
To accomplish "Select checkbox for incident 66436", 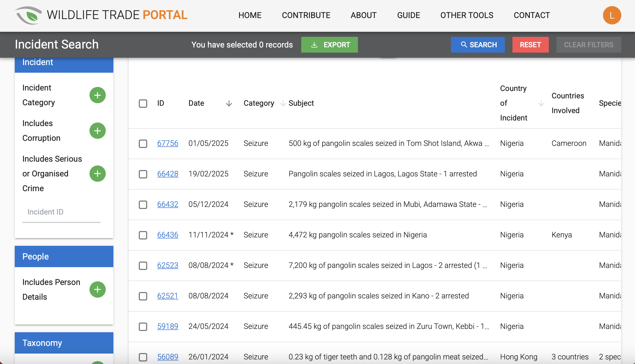I will coord(143,235).
